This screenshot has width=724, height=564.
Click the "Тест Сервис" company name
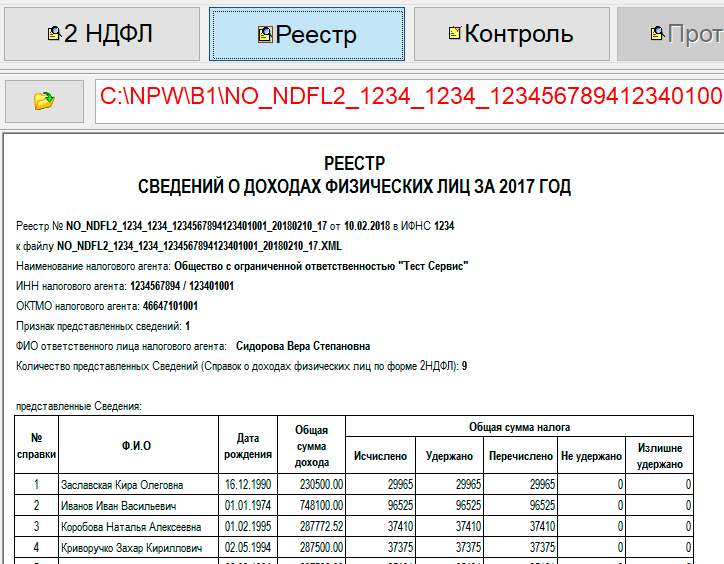pyautogui.click(x=433, y=266)
